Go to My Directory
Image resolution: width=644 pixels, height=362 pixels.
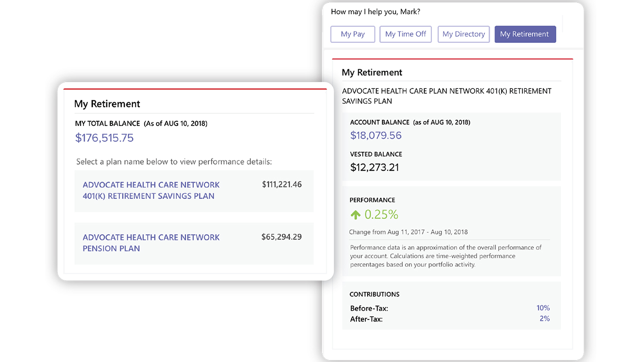coord(463,34)
